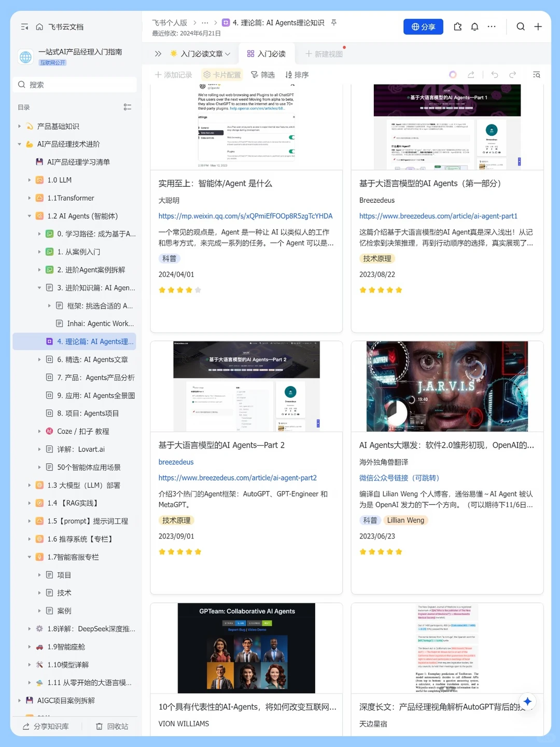The height and width of the screenshot is (747, 560).
Task: Open the Feishu docs home icon
Action: click(39, 27)
